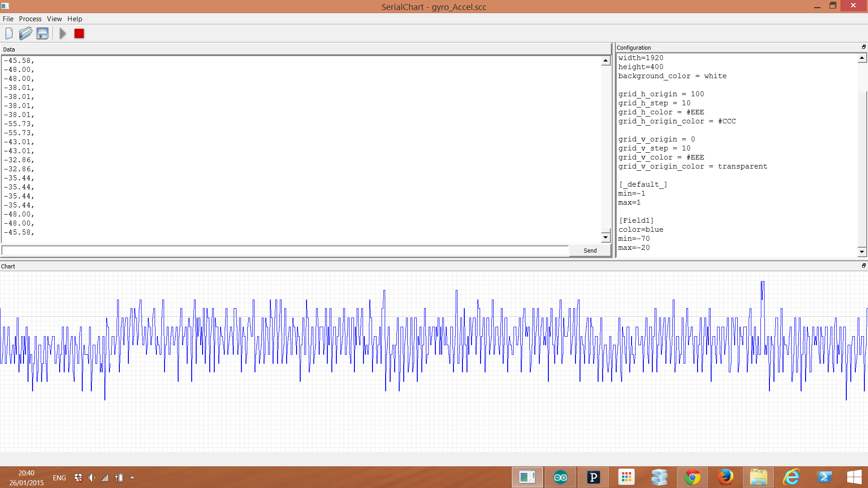
Task: Open the File menu
Action: coord(8,19)
